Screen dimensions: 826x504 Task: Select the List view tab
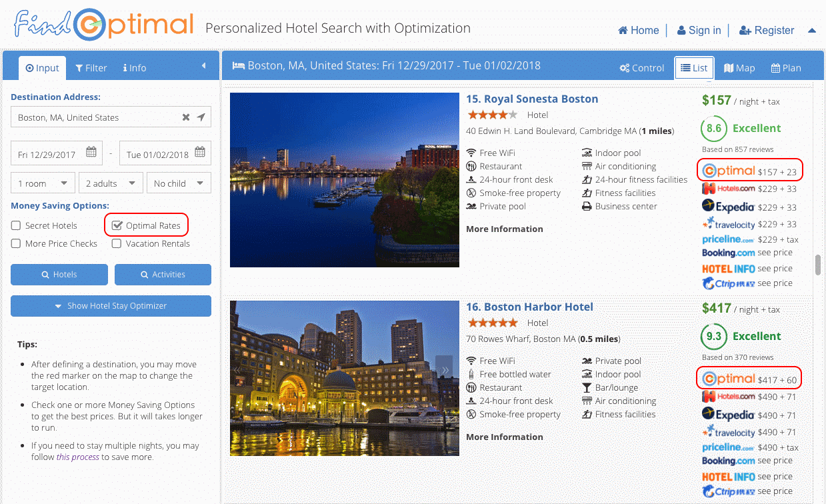point(694,67)
